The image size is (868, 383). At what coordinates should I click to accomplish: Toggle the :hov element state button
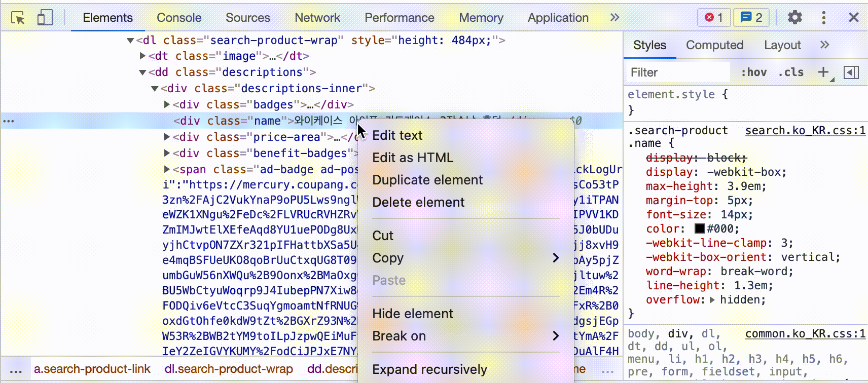(x=754, y=72)
